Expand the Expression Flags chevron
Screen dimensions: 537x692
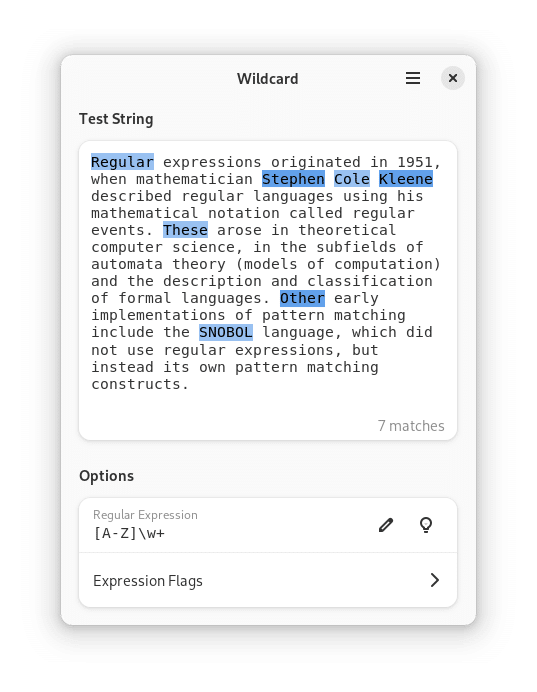pyautogui.click(x=435, y=580)
